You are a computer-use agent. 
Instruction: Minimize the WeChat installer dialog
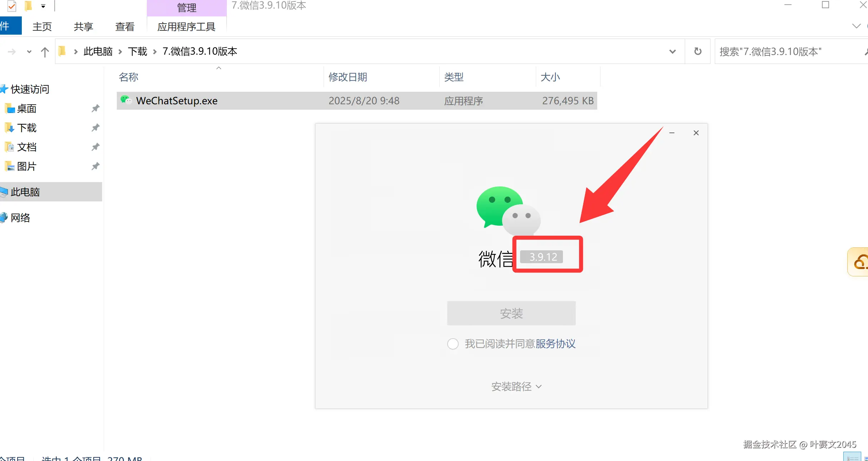[x=672, y=133]
